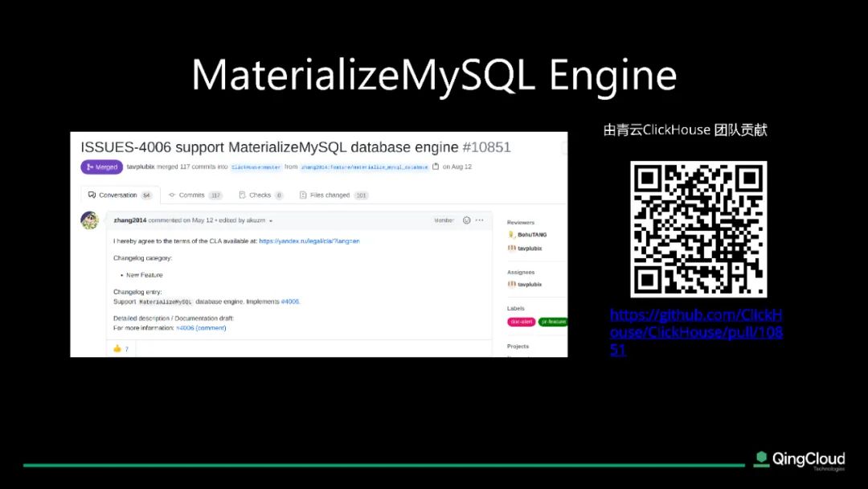Click tavplubix in the merged-by line
This screenshot has width=868, height=489.
click(x=141, y=166)
